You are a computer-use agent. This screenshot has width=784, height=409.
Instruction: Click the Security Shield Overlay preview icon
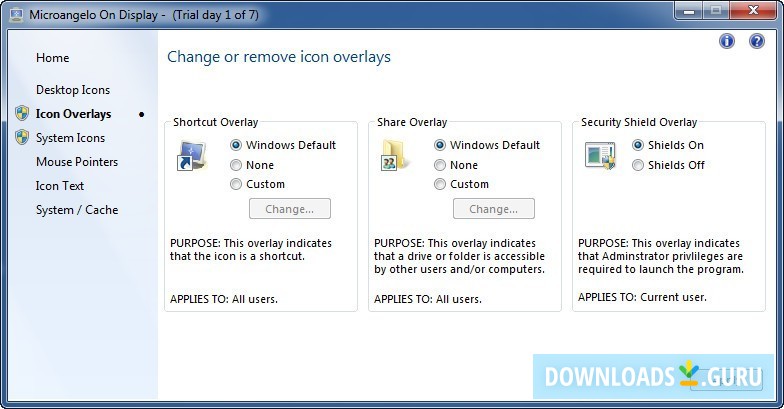[600, 156]
